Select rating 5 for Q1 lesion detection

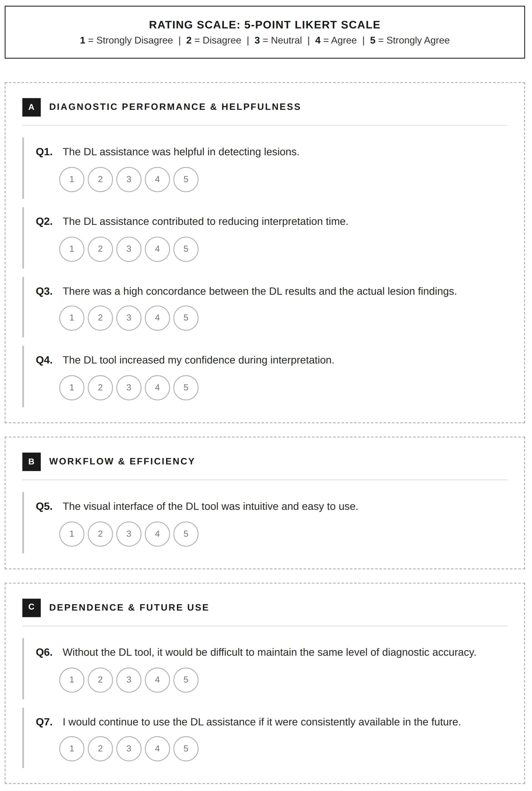click(x=186, y=179)
